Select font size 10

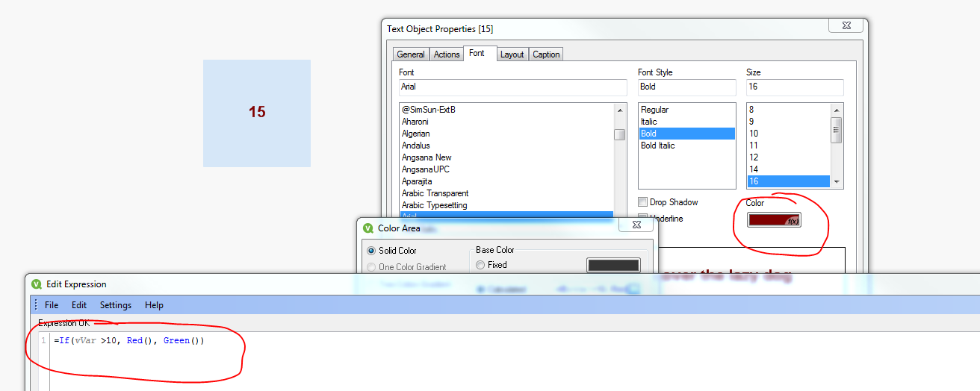788,134
